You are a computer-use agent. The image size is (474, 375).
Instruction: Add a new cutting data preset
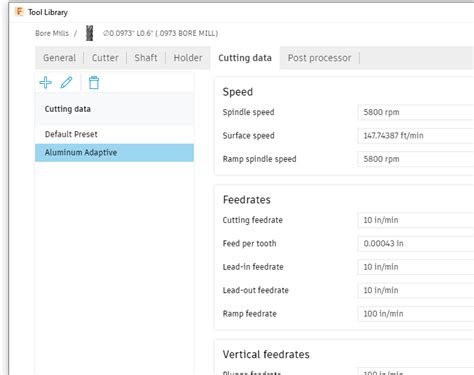click(46, 82)
